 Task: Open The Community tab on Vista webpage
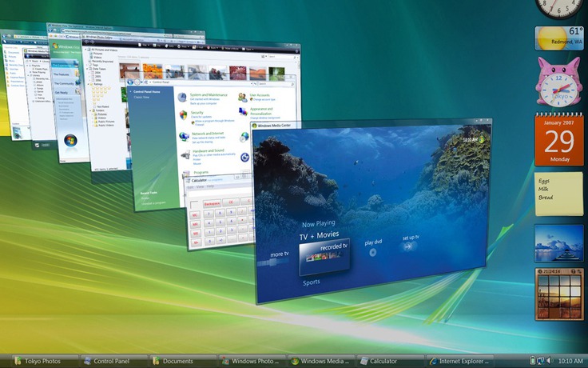[64, 84]
